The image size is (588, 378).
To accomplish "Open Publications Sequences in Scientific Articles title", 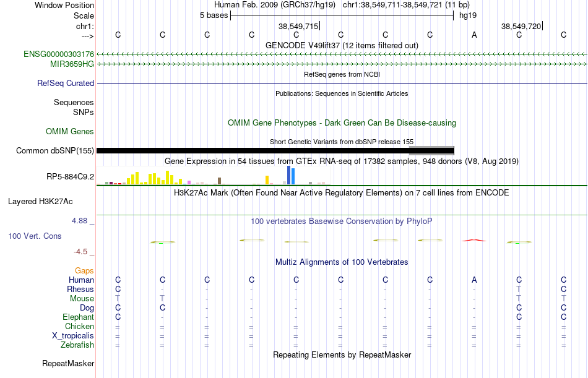I will [x=342, y=93].
